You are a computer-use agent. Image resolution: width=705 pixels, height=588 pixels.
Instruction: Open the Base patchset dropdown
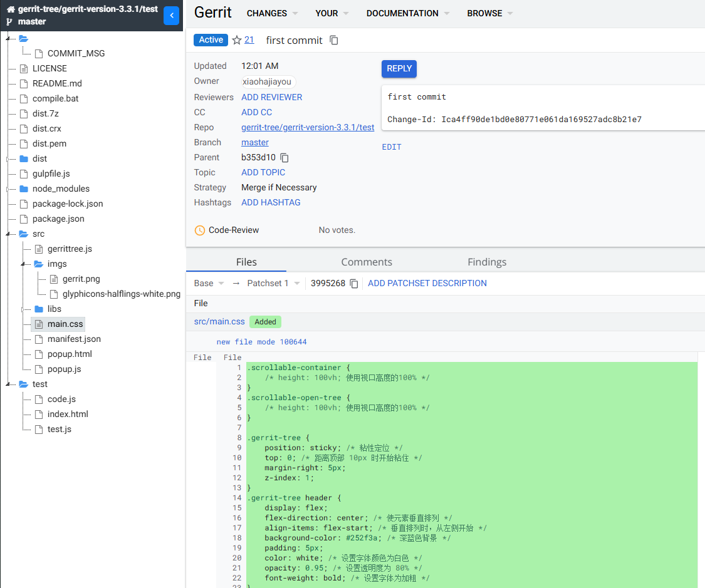point(209,283)
